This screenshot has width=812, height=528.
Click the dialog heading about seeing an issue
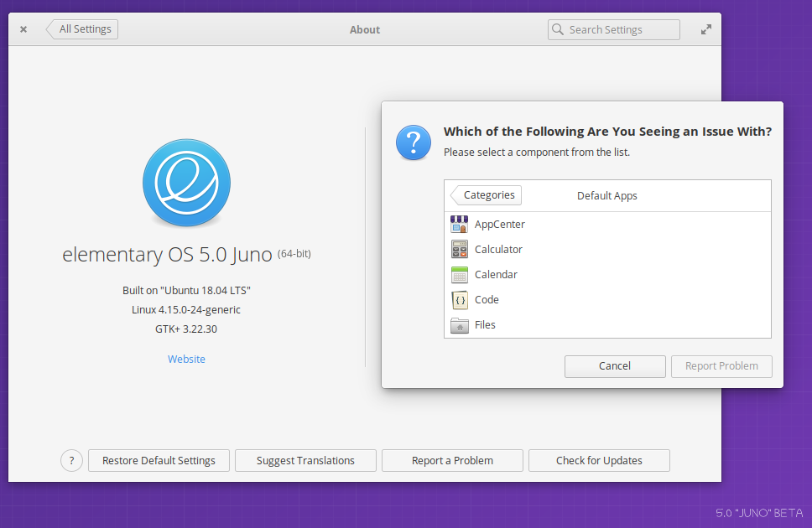tap(607, 132)
